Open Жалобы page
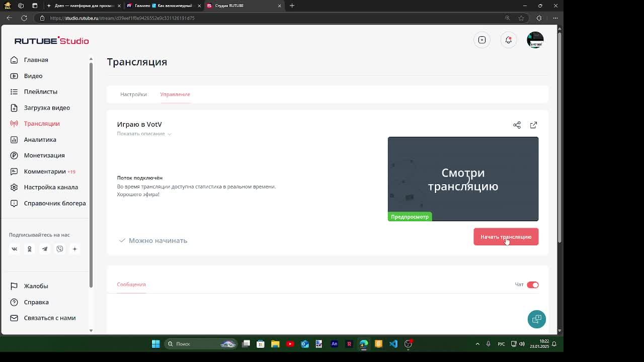644x362 pixels. click(29, 286)
